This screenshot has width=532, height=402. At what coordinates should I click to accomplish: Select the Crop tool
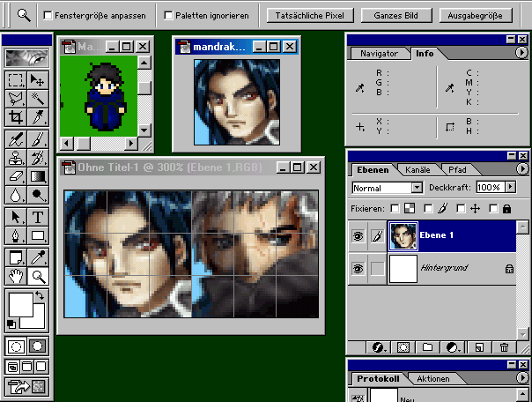[16, 117]
